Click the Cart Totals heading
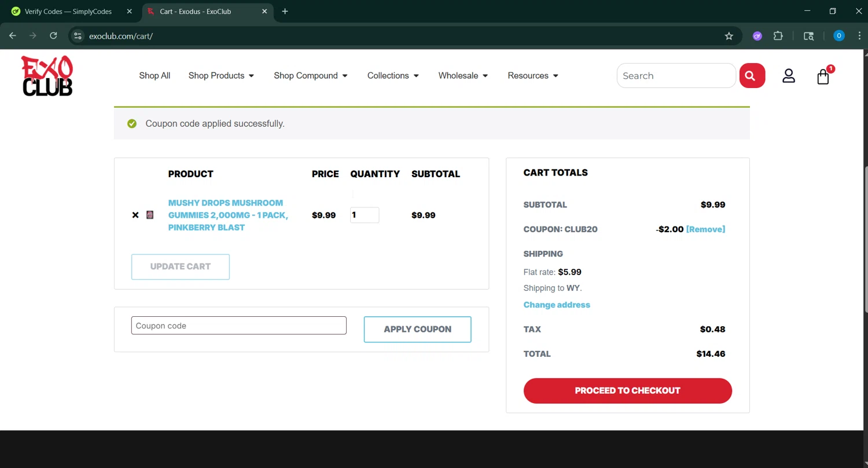 click(x=556, y=173)
